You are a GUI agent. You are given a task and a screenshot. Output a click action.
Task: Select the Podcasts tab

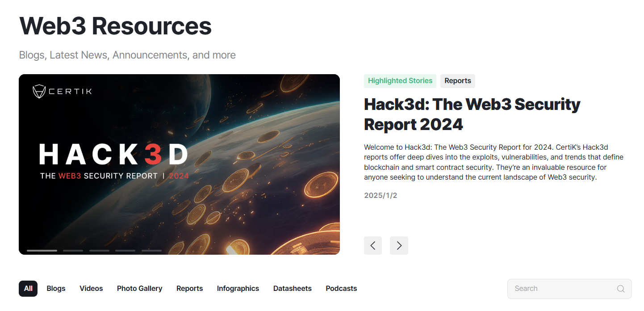(341, 289)
